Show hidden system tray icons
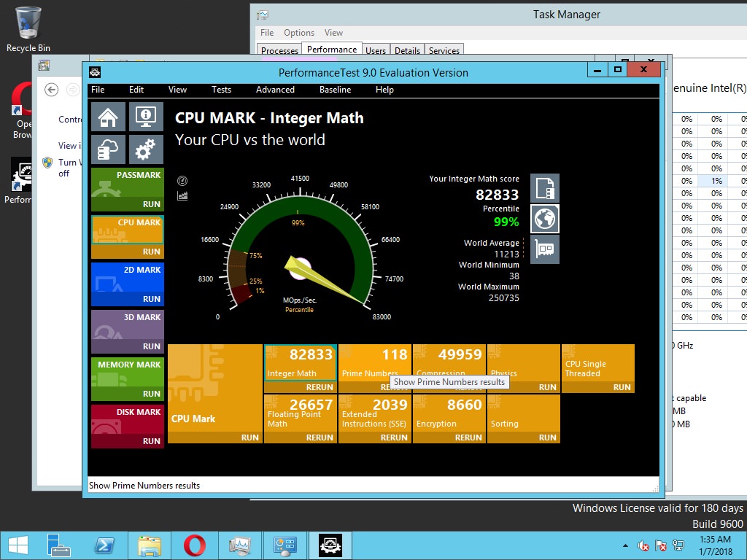Screen dimensions: 747x560 point(625,545)
